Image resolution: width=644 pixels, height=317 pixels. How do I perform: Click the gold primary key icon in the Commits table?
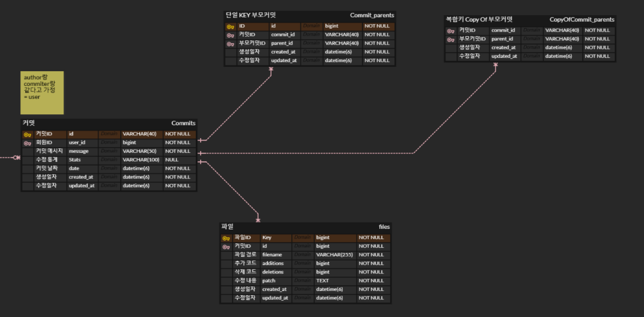[x=27, y=135]
